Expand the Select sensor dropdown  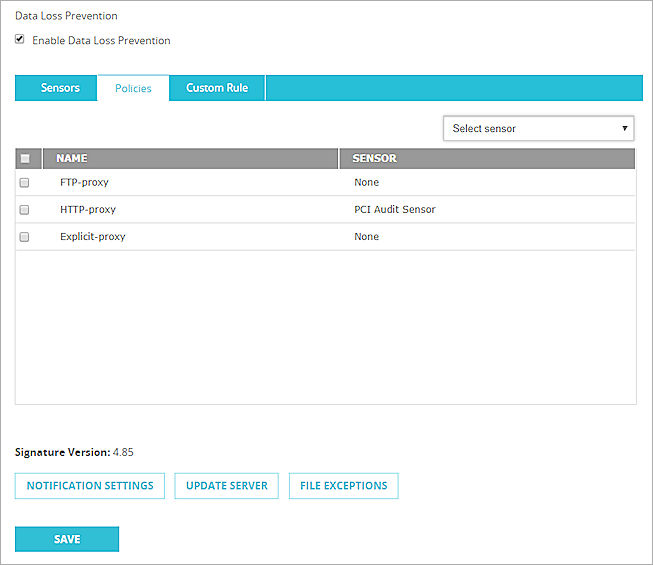tap(539, 128)
